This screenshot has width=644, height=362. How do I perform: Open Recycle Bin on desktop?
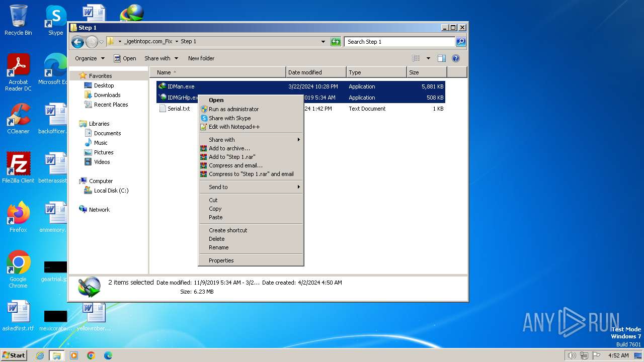click(x=18, y=20)
